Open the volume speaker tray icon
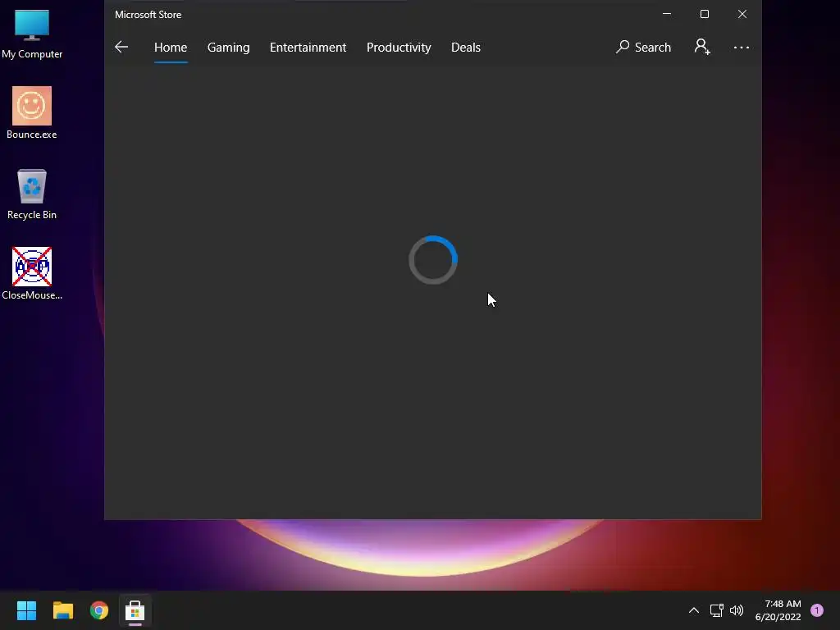The width and height of the screenshot is (840, 630). pyautogui.click(x=737, y=610)
